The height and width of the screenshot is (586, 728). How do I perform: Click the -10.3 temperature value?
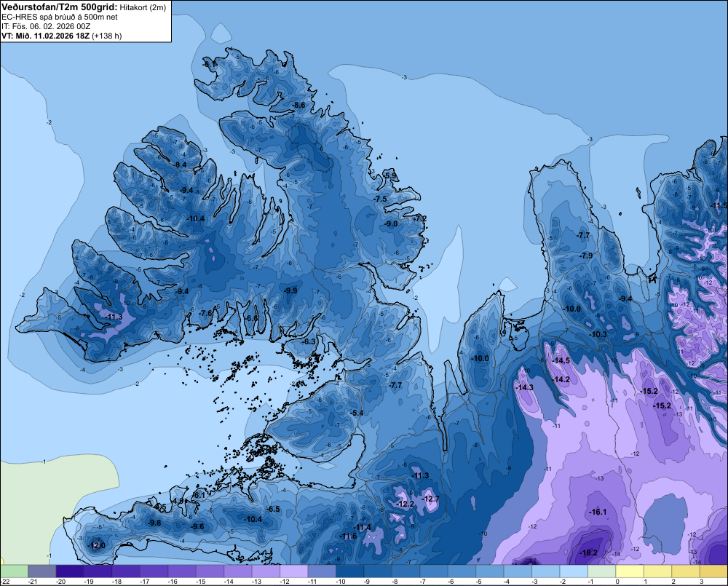(x=598, y=334)
